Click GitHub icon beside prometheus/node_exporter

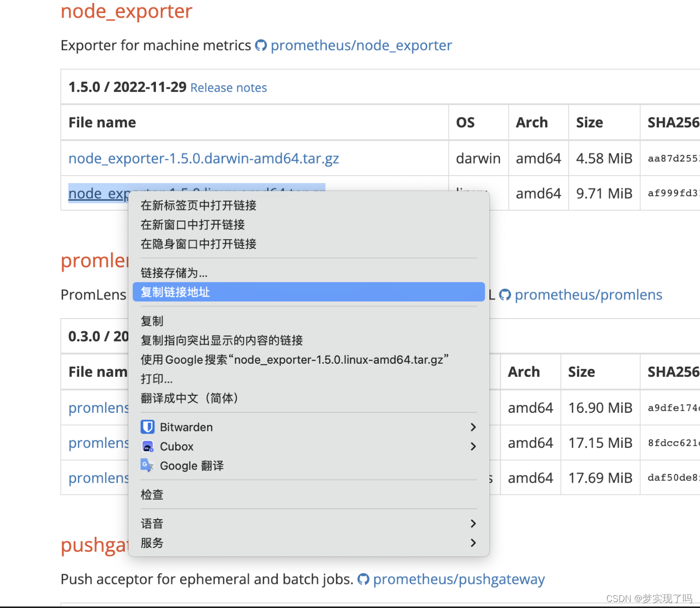click(261, 46)
